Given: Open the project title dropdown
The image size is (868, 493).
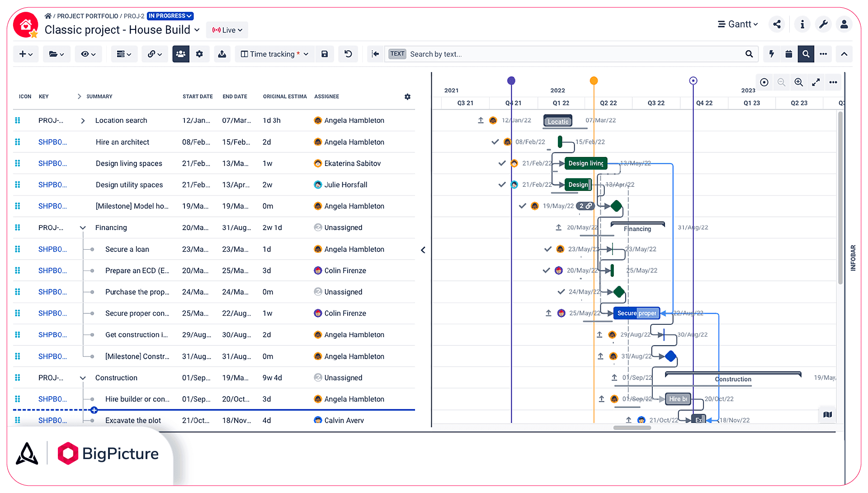Looking at the screenshot, I should coord(197,30).
